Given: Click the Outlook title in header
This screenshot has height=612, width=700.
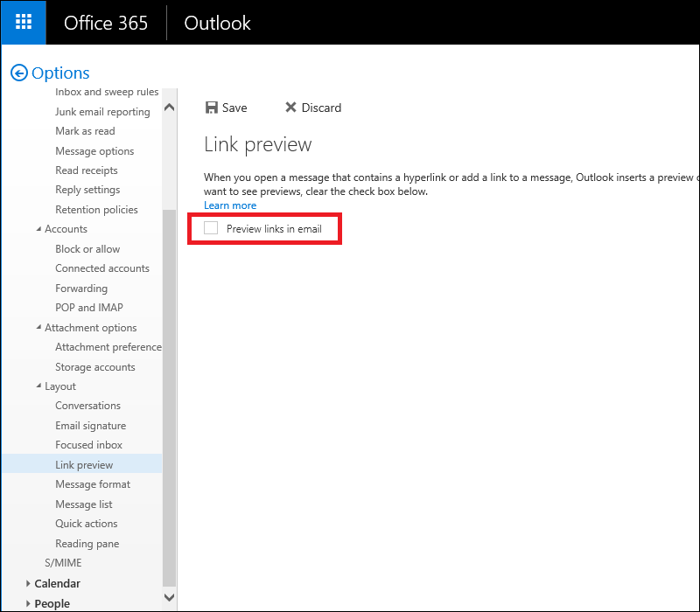Looking at the screenshot, I should [x=217, y=23].
